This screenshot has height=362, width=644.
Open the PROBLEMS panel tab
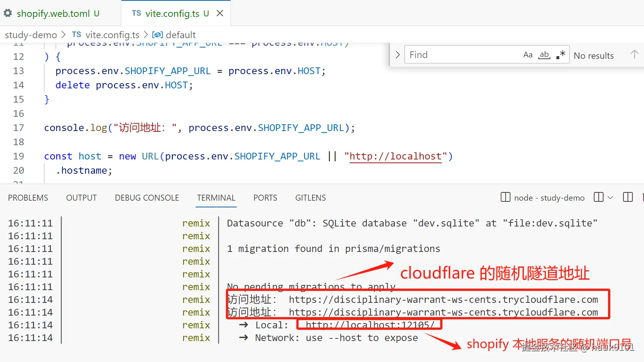[x=28, y=198]
